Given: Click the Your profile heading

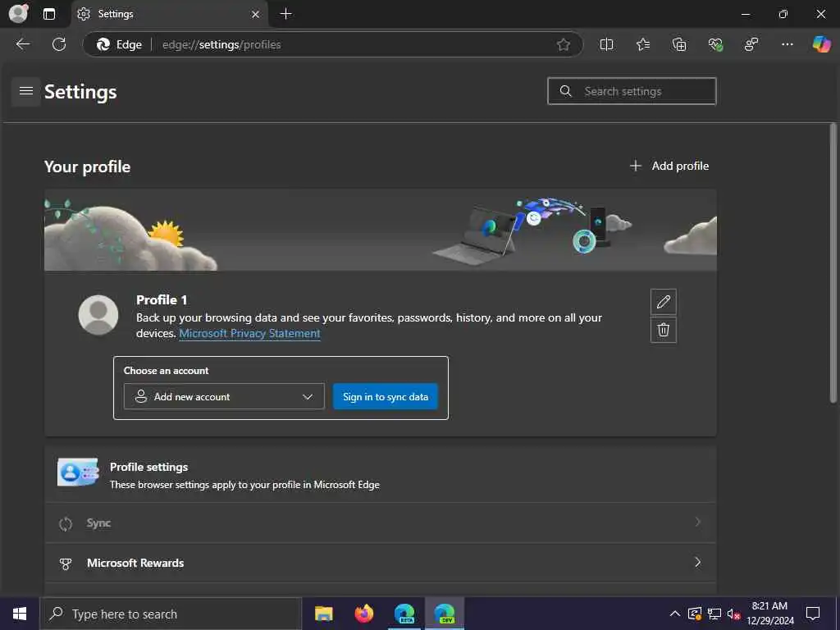Looking at the screenshot, I should pos(87,167).
